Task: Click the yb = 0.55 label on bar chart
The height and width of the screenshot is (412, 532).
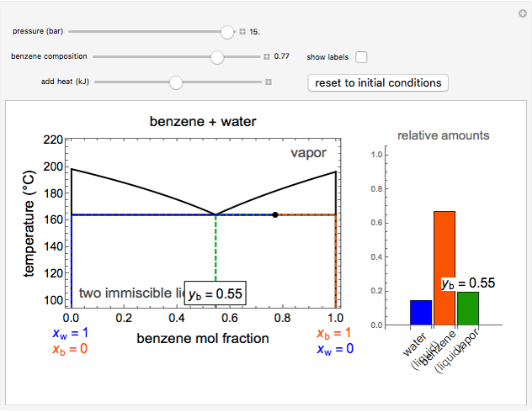Action: click(468, 283)
